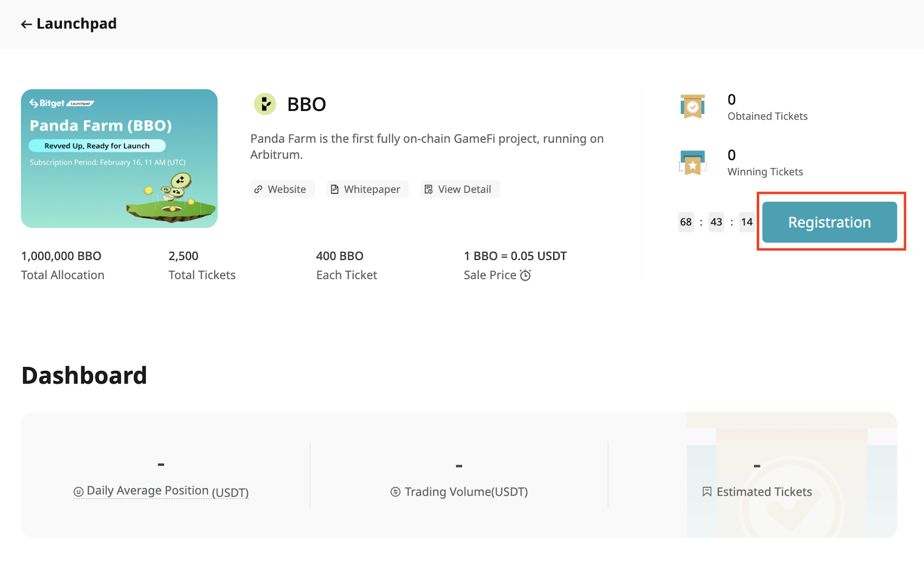Click the countdown minutes value 43

(x=716, y=222)
